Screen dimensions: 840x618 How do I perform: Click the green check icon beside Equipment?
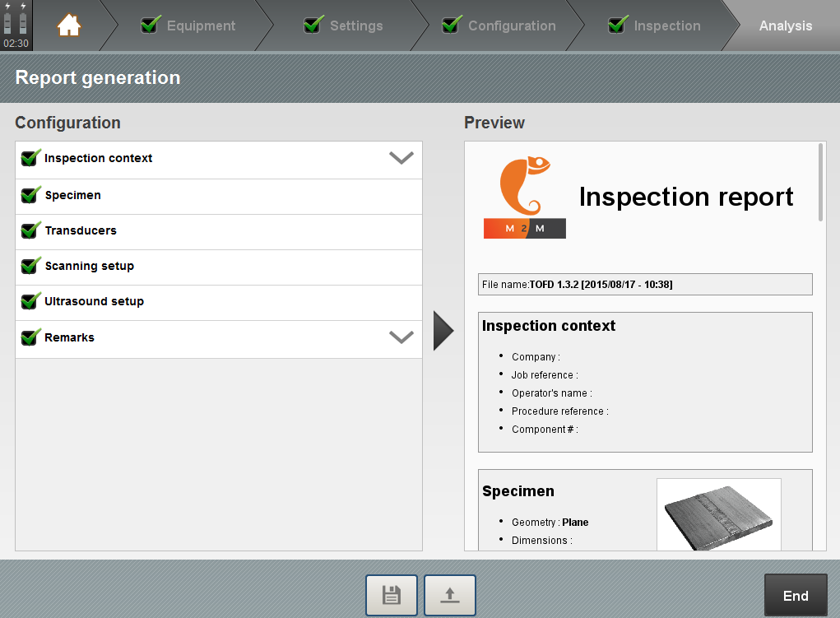tap(150, 25)
